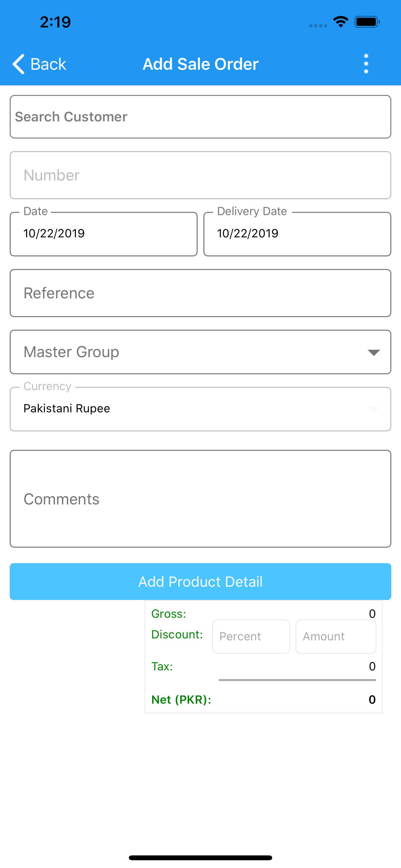Viewport: 401px width, 868px height.
Task: Tap the Back chevron icon
Action: (x=18, y=64)
